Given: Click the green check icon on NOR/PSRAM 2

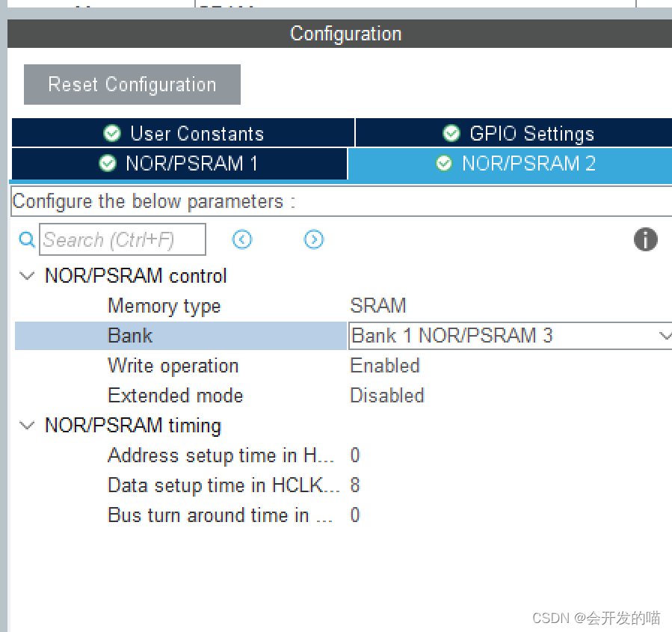Looking at the screenshot, I should [x=444, y=164].
